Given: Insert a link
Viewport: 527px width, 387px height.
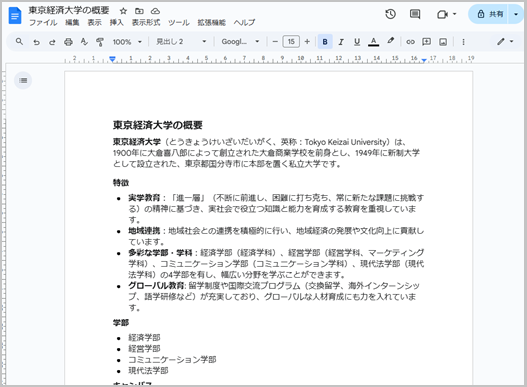Looking at the screenshot, I should pos(410,42).
